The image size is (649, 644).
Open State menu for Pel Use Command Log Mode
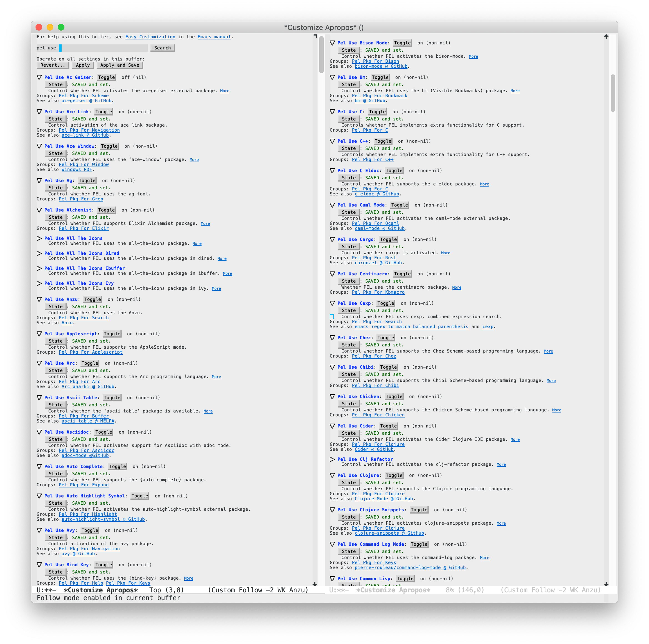(x=349, y=551)
